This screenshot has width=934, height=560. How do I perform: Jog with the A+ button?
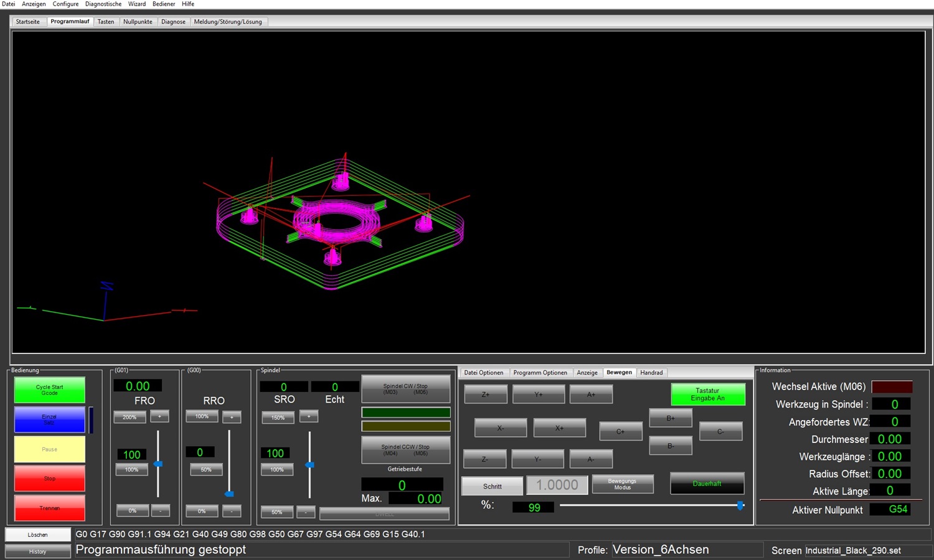pyautogui.click(x=591, y=394)
